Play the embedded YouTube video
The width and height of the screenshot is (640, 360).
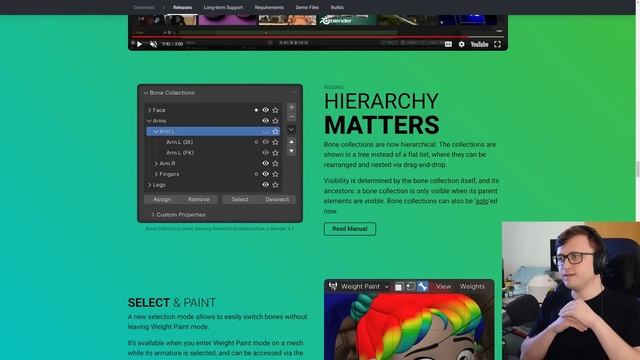pos(139,44)
